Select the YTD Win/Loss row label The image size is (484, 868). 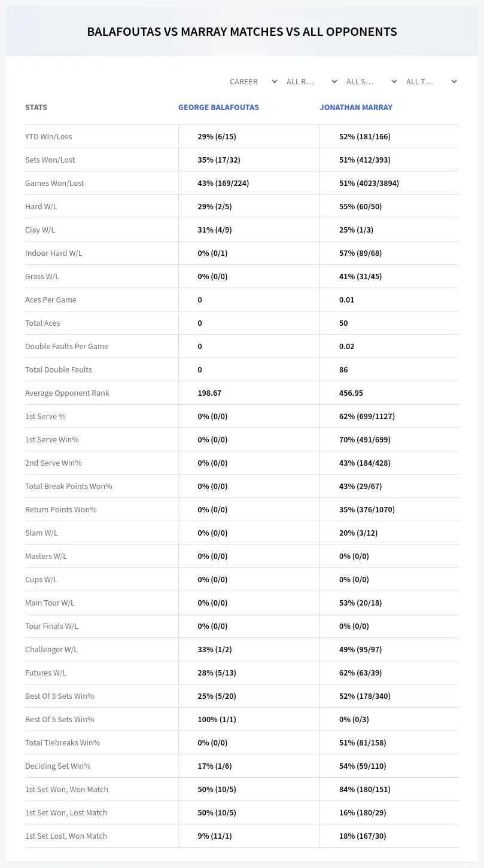click(x=48, y=136)
